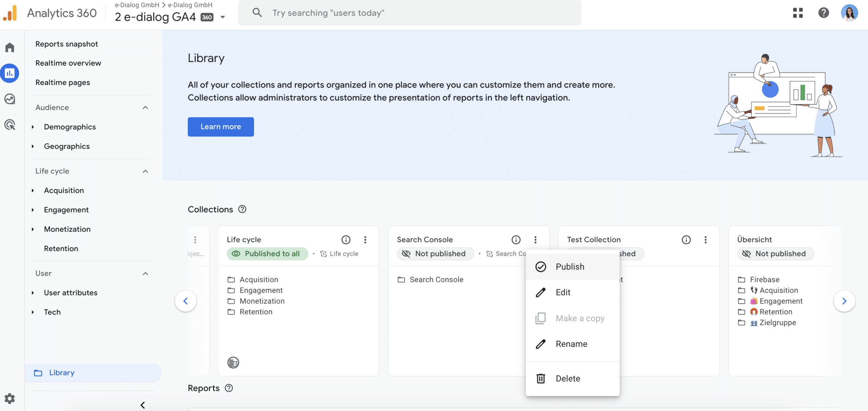Open the property selector next to '2 e-dialog GA4'
The height and width of the screenshot is (411, 868).
coord(223,17)
